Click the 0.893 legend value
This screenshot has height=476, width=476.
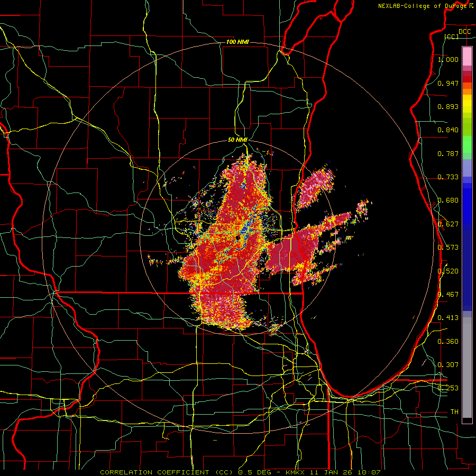click(x=448, y=106)
